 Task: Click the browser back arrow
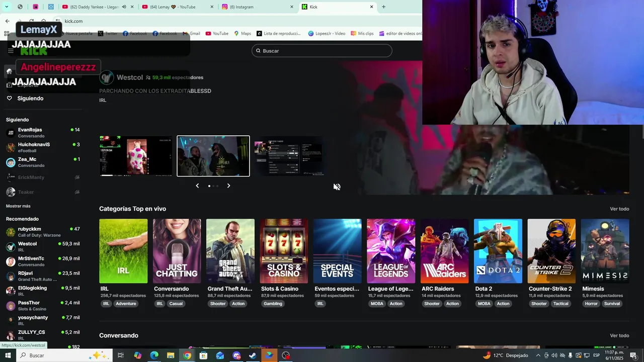point(7,21)
